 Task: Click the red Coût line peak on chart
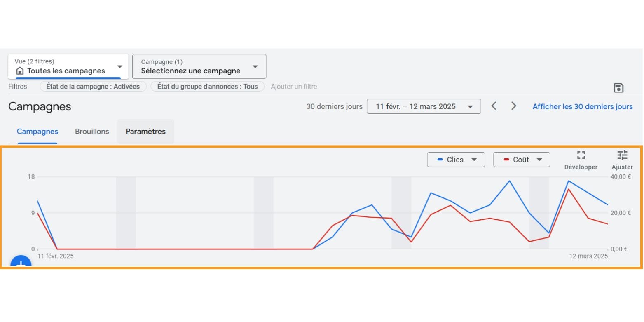pos(569,189)
